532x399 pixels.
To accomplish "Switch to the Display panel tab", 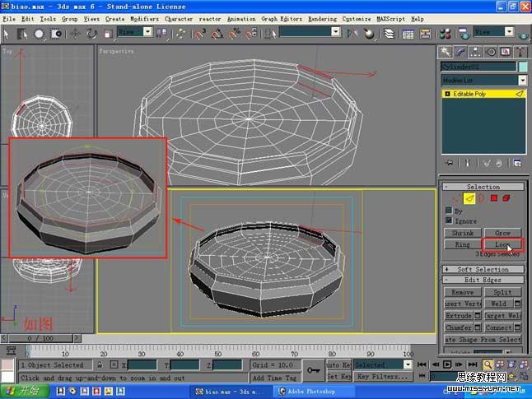I will pos(506,52).
